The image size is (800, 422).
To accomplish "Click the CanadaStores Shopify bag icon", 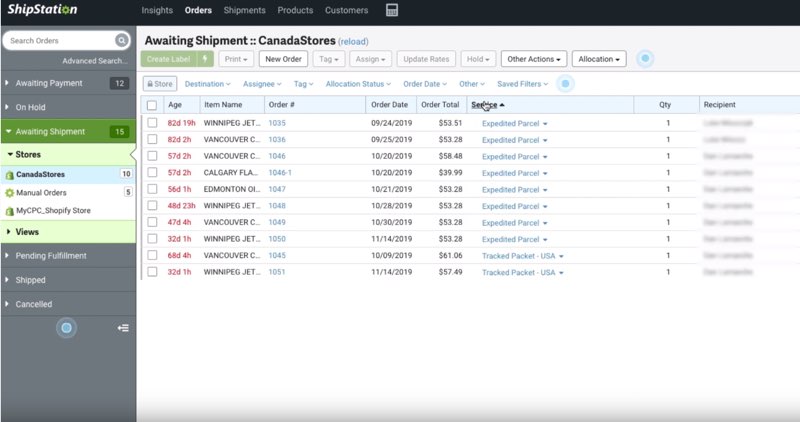I will (9, 175).
